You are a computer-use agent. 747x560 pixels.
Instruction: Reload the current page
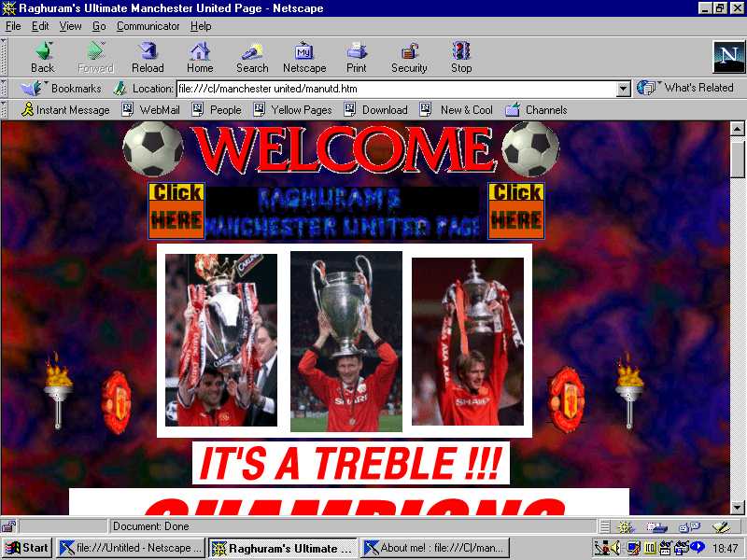(x=148, y=57)
